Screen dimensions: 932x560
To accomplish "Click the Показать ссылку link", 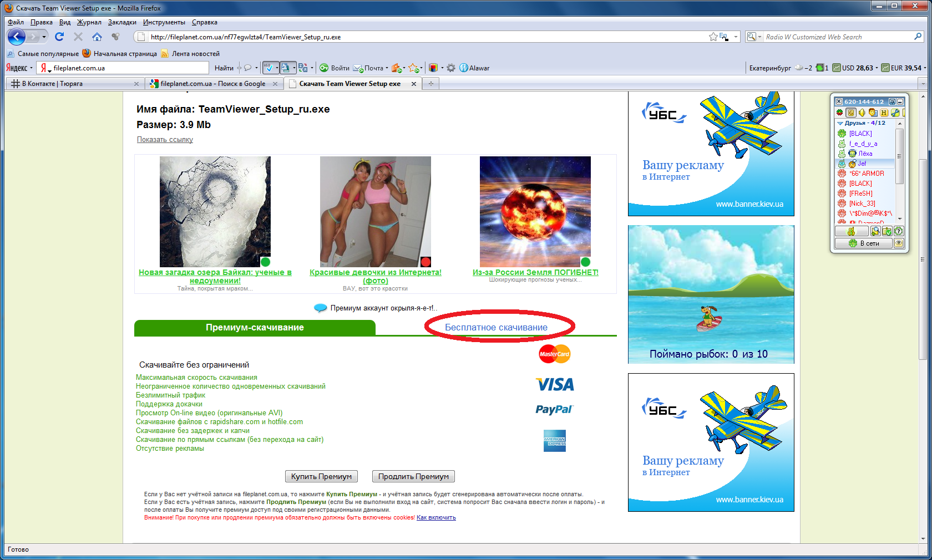I will pyautogui.click(x=165, y=140).
